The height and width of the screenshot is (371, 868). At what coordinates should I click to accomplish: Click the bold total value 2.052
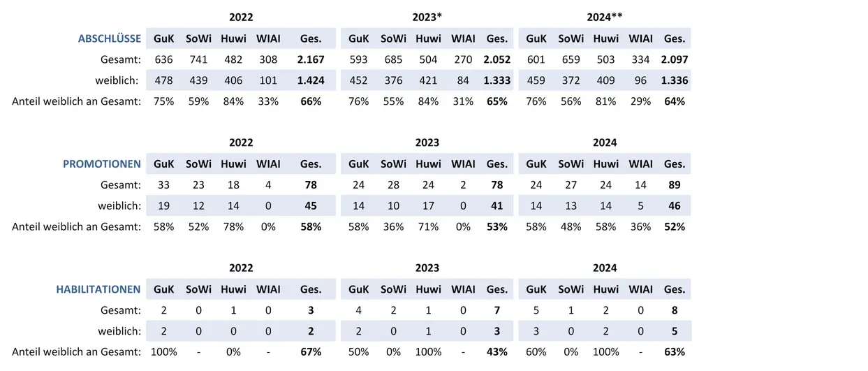pyautogui.click(x=496, y=60)
